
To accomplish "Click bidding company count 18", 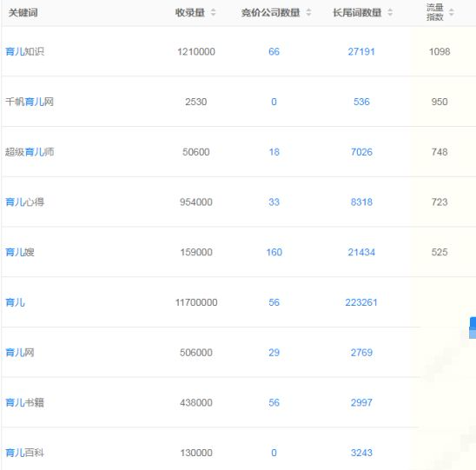I will coord(274,152).
